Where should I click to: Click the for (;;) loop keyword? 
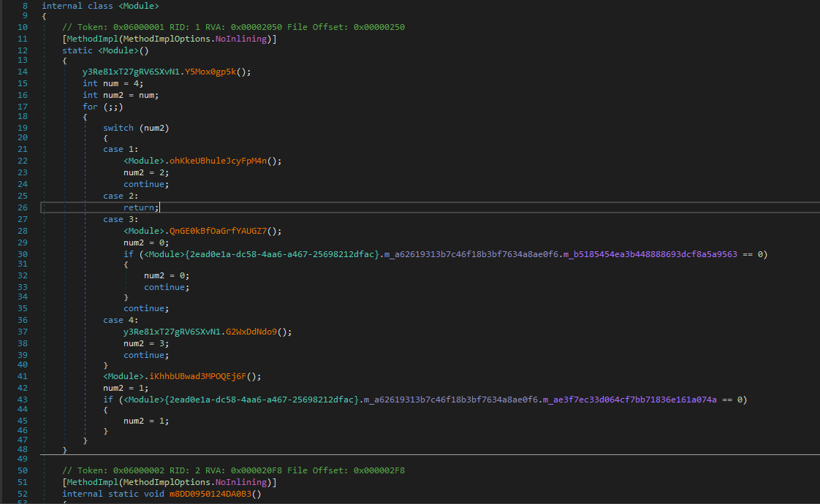pos(90,107)
